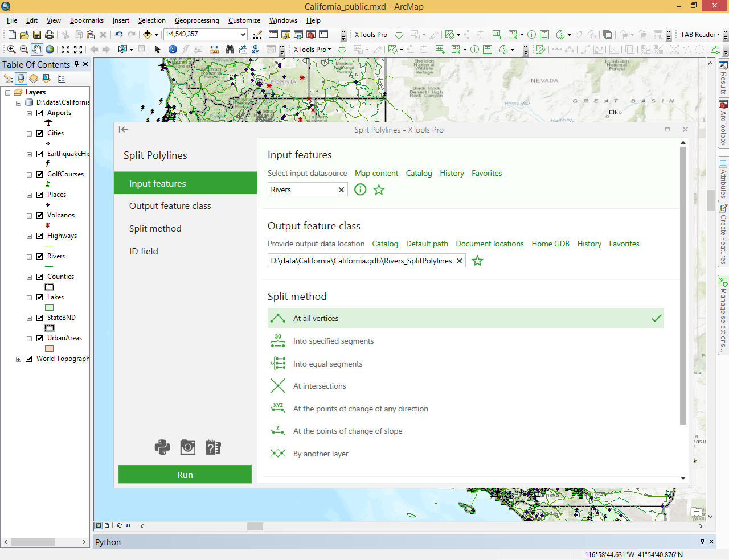Open the File menu
The image size is (729, 560).
click(12, 20)
